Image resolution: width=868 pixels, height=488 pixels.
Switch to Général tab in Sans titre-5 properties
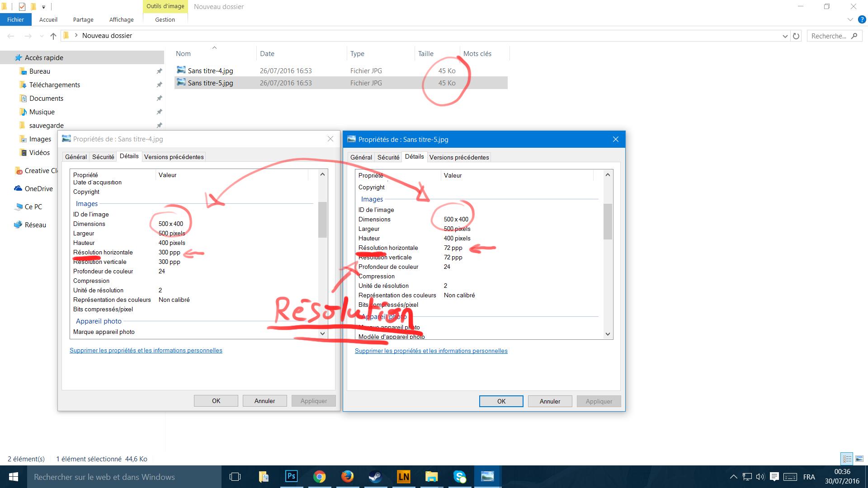pyautogui.click(x=361, y=157)
